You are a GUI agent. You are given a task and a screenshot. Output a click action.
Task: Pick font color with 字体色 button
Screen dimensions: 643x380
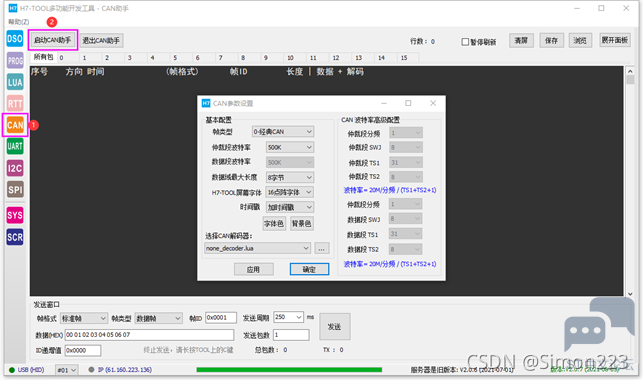coord(274,224)
